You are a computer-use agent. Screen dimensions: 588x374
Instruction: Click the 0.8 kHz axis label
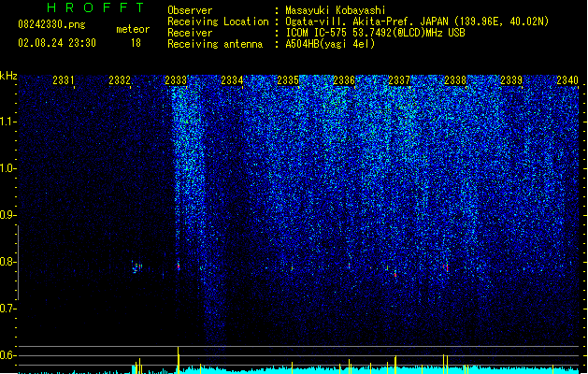7,262
